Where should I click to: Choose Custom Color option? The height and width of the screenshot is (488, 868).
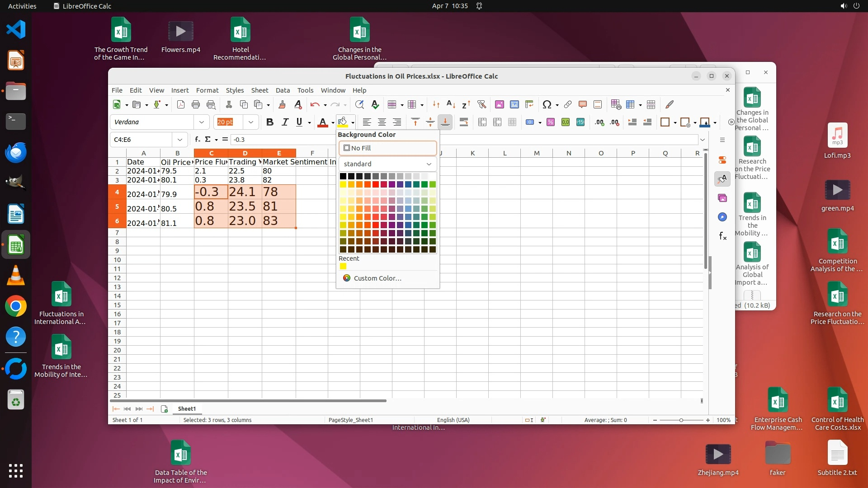(x=377, y=278)
